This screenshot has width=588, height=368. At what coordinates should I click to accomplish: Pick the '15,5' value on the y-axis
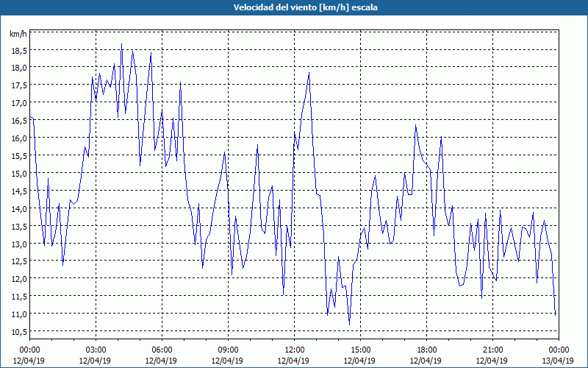[x=18, y=155]
